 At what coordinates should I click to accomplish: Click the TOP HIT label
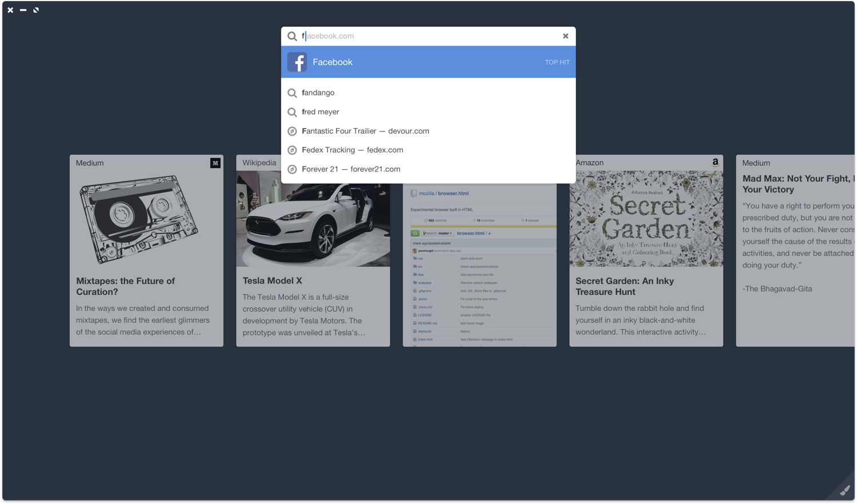coord(557,62)
